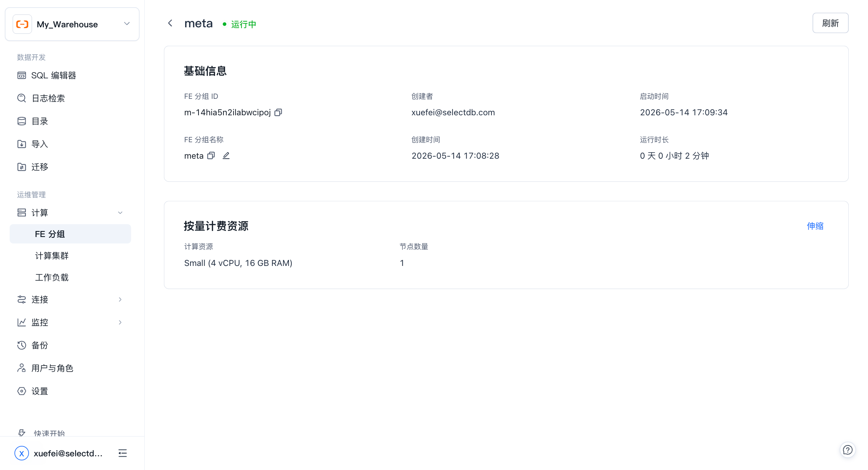Copy the FE group name meta
The image size is (868, 470).
click(x=211, y=156)
